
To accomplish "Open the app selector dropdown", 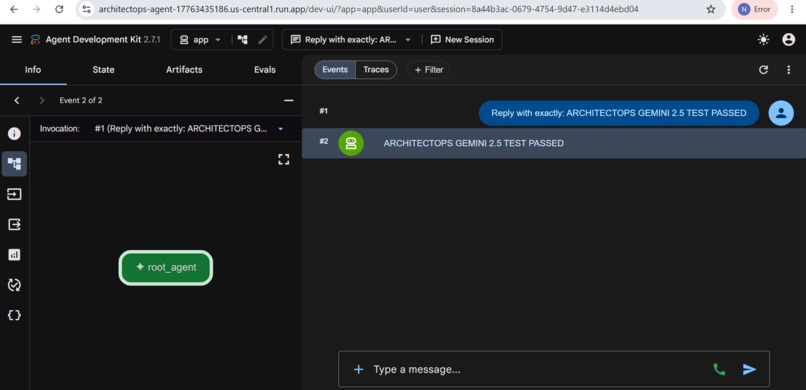I will point(200,40).
